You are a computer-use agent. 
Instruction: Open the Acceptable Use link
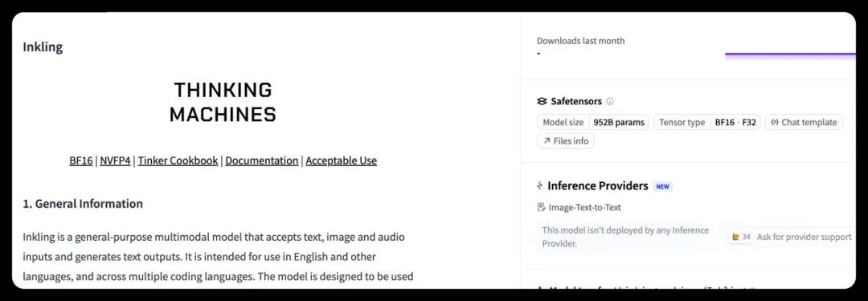pyautogui.click(x=341, y=161)
